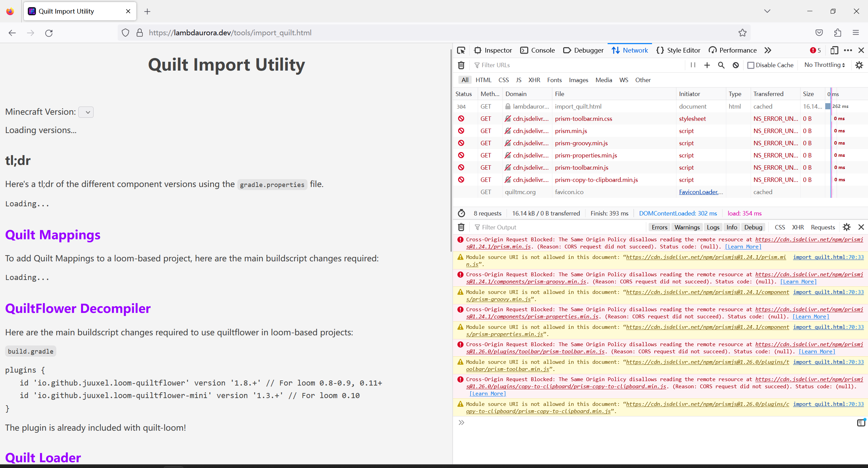
Task: Click the Learn More link in CORS error
Action: [x=742, y=247]
